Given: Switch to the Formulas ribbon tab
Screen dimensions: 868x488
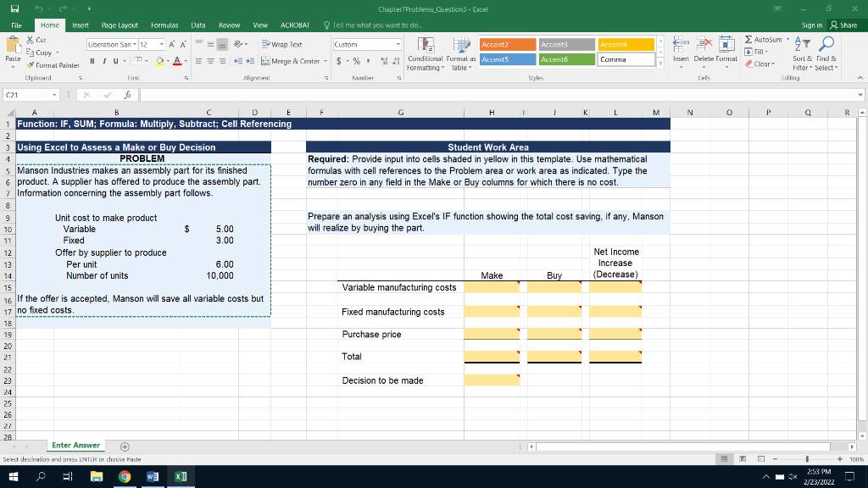Looking at the screenshot, I should coord(164,25).
